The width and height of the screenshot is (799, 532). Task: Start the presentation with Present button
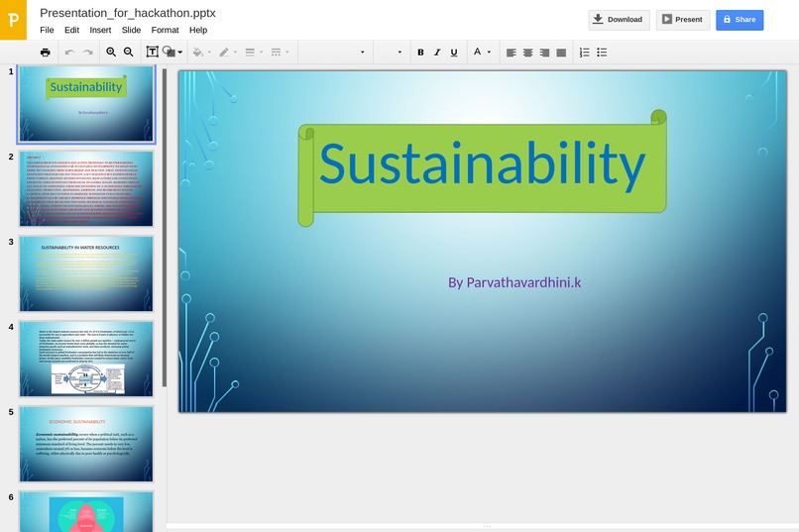683,20
